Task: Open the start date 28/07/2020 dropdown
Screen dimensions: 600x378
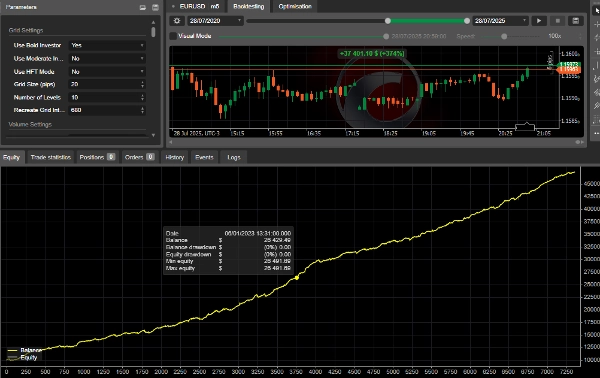Action: coord(215,21)
